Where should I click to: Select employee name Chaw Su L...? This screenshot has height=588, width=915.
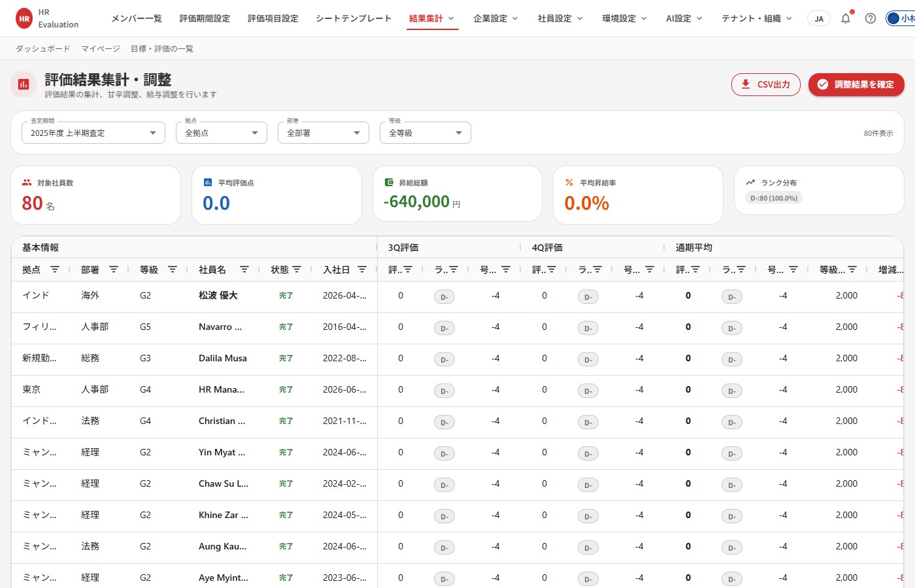[x=224, y=483]
